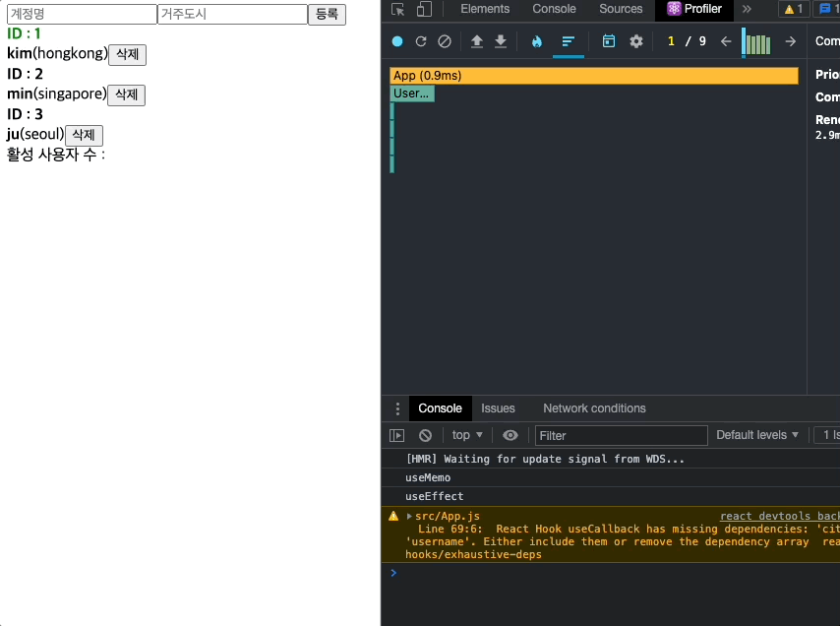Switch to the Sources tab

620,9
